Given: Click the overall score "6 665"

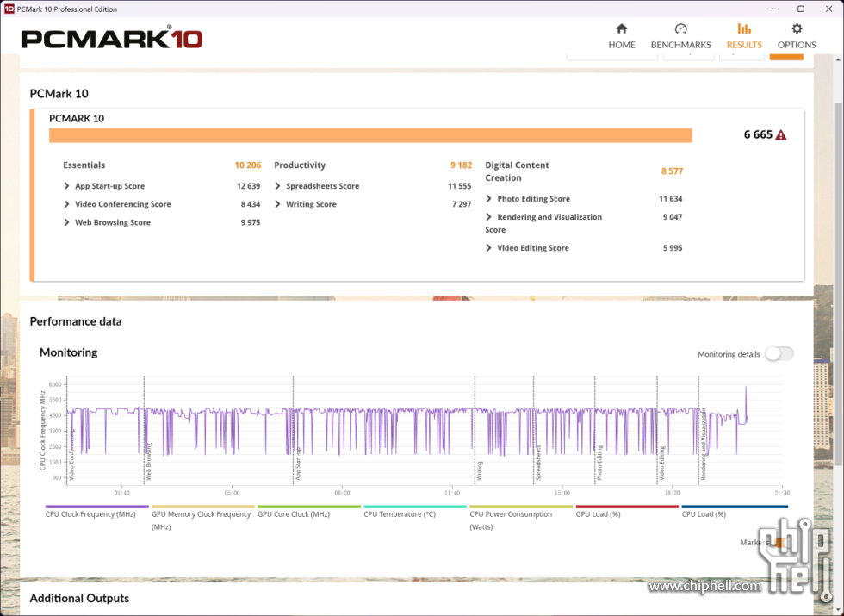Looking at the screenshot, I should click(x=758, y=134).
